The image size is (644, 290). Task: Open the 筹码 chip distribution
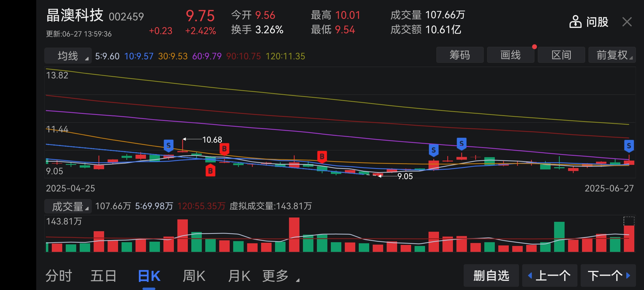tap(460, 55)
